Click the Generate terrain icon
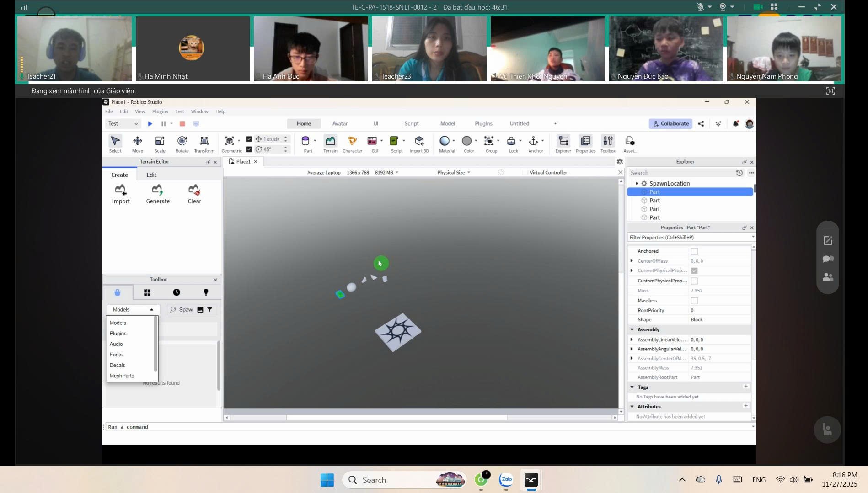The image size is (868, 493). (x=157, y=194)
